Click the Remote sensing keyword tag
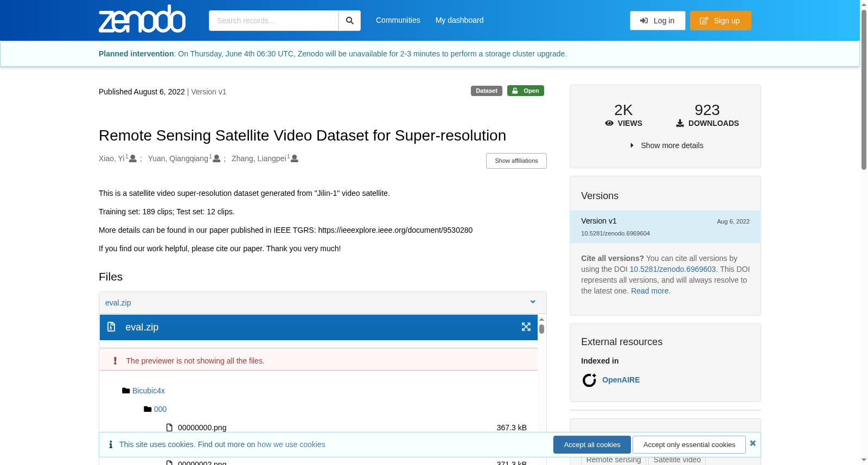This screenshot has width=868, height=465. [x=614, y=460]
